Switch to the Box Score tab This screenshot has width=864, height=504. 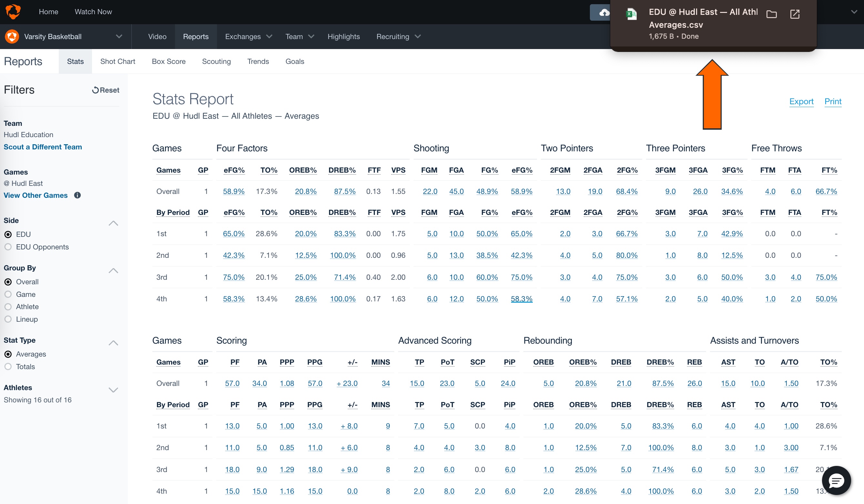coord(169,61)
